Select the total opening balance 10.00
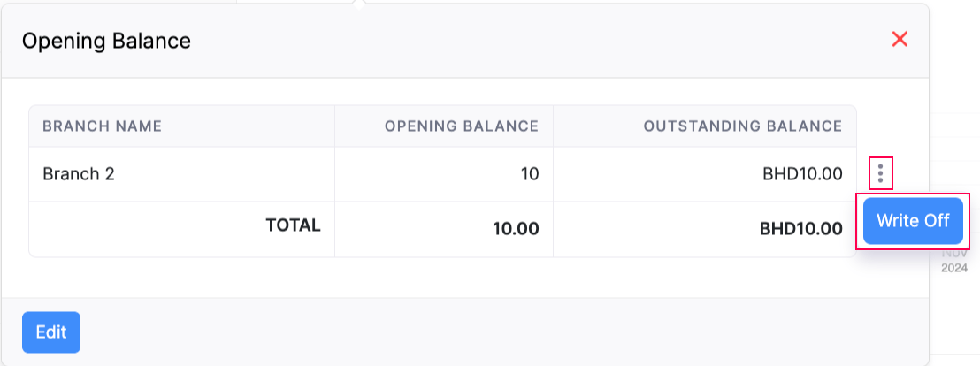The width and height of the screenshot is (980, 366). pos(515,229)
